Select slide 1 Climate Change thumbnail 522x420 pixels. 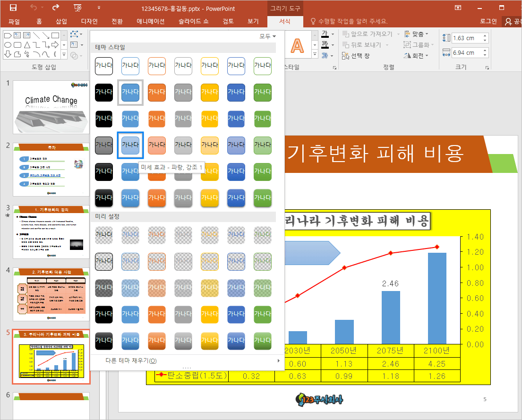pyautogui.click(x=51, y=107)
